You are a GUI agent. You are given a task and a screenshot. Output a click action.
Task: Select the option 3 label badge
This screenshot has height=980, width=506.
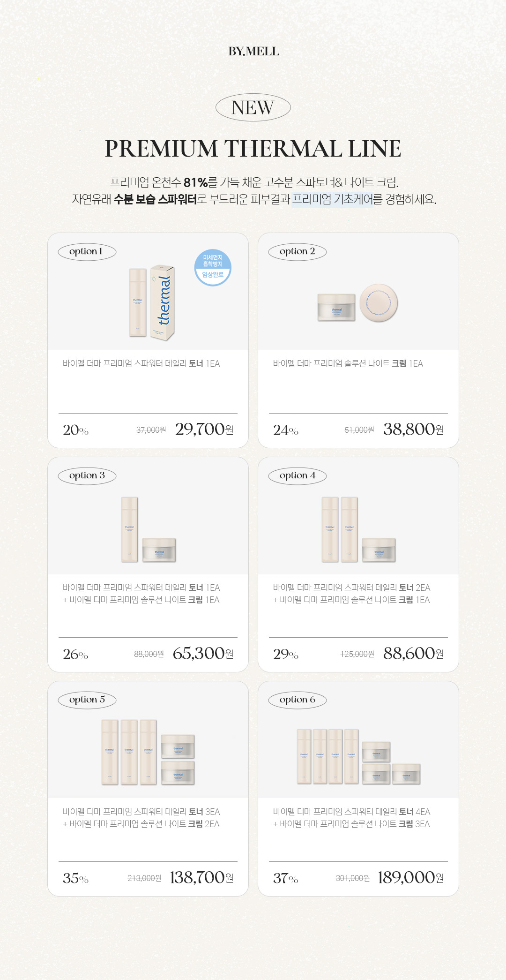87,476
